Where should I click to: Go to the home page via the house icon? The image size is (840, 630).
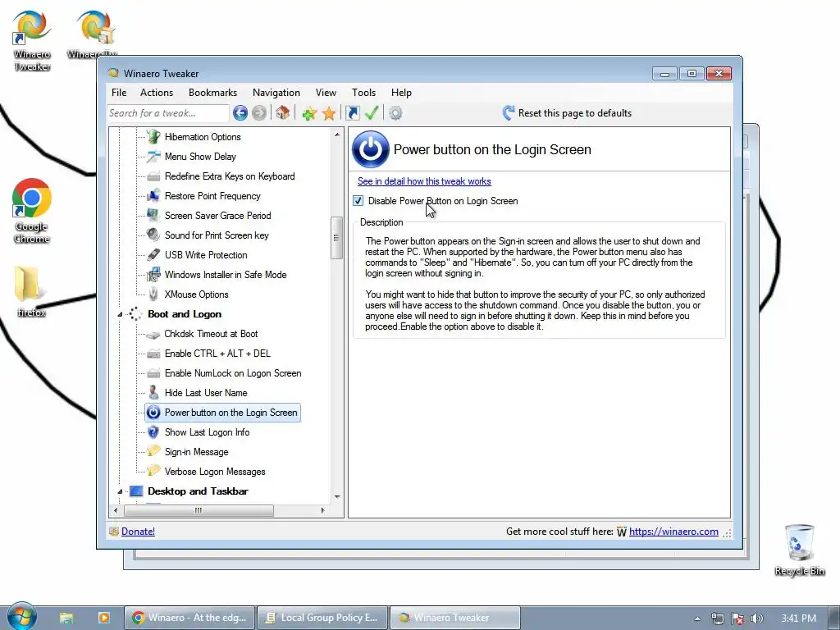[x=283, y=113]
